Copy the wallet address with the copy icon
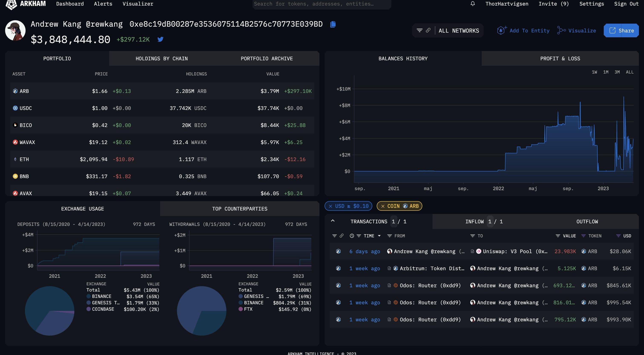Screen dimensions: 644x355 pos(333,24)
